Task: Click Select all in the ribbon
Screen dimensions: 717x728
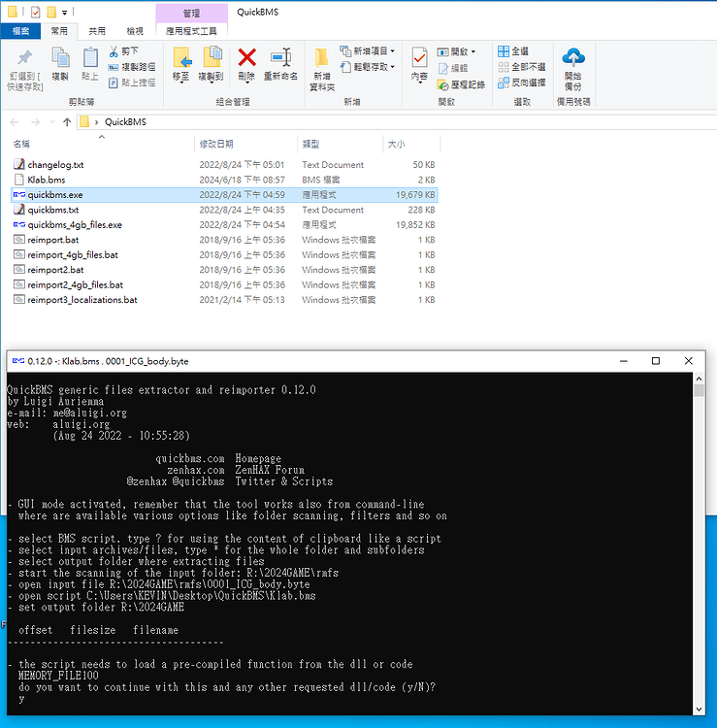Action: [x=513, y=51]
